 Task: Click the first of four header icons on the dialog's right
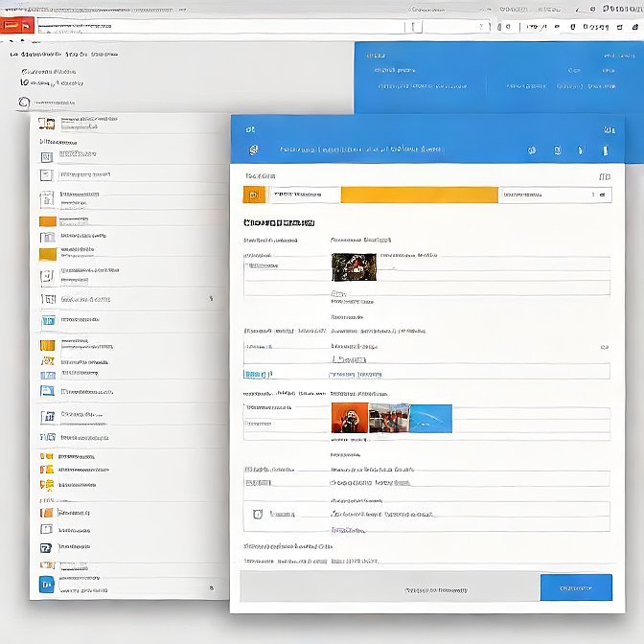(x=532, y=150)
